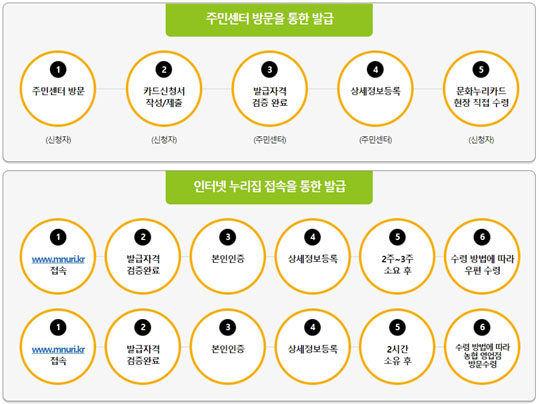The image size is (540, 404).
Task: Click the (신청자) label under 주민센터 방문
Action: (58, 140)
